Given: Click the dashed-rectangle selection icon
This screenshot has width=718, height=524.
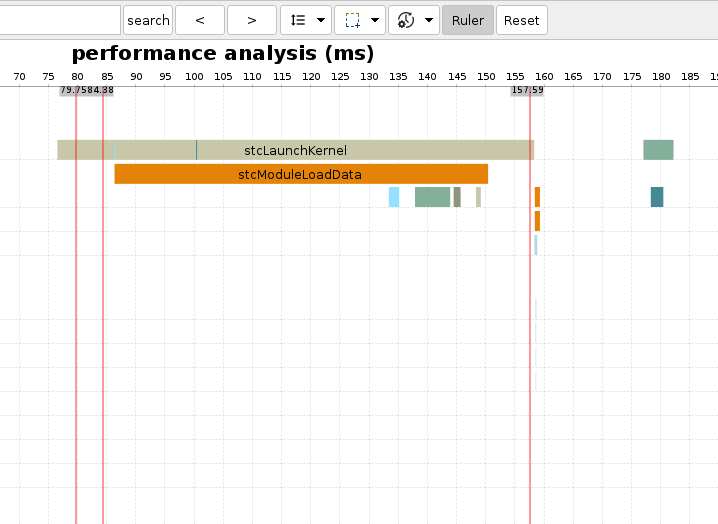Looking at the screenshot, I should (352, 20).
